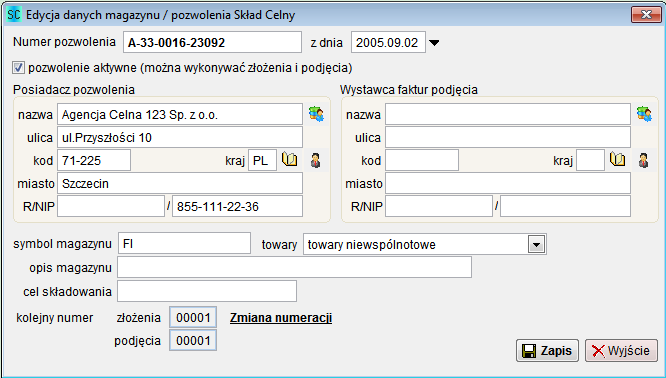Toggle 'pozwolenie aktywne' checkbox

coord(18,68)
